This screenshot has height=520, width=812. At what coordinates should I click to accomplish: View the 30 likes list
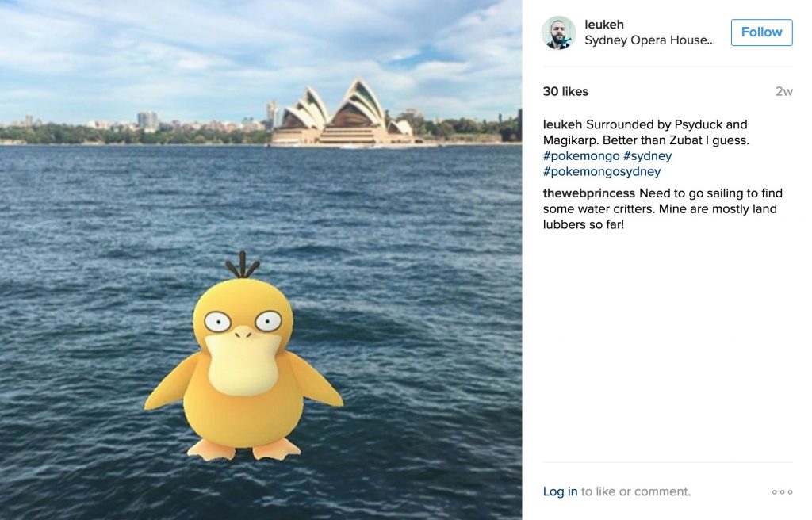565,92
